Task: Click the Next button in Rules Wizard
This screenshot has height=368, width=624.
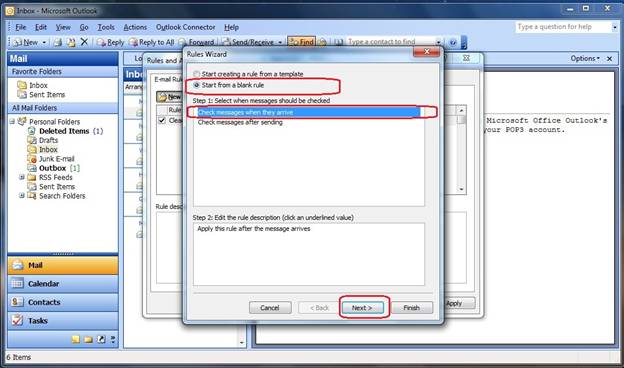Action: coord(363,308)
